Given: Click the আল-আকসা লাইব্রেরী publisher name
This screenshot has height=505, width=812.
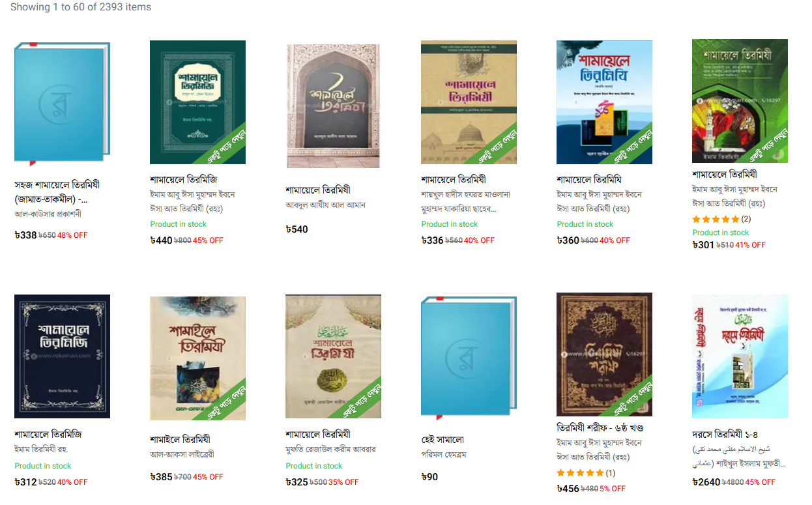Looking at the screenshot, I should [182, 454].
